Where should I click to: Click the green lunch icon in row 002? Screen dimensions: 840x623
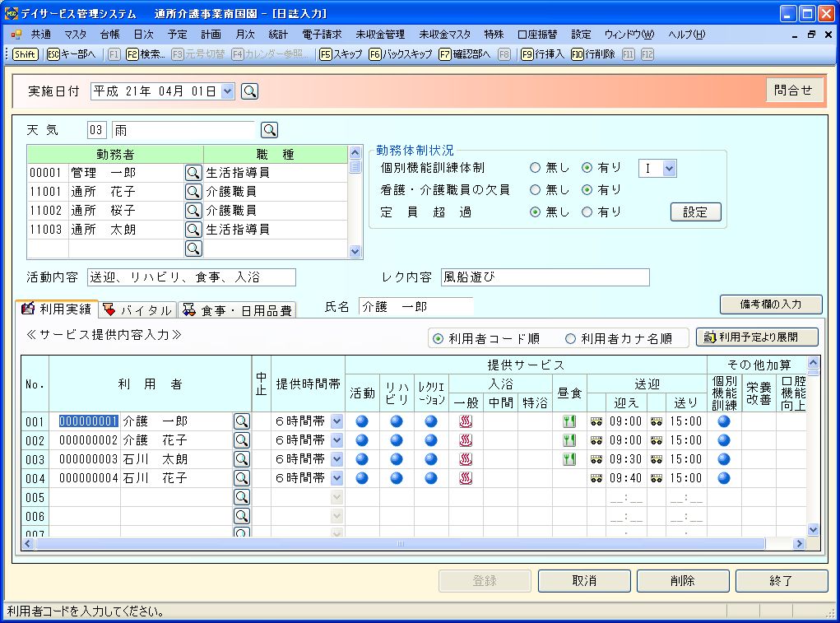pyautogui.click(x=569, y=440)
